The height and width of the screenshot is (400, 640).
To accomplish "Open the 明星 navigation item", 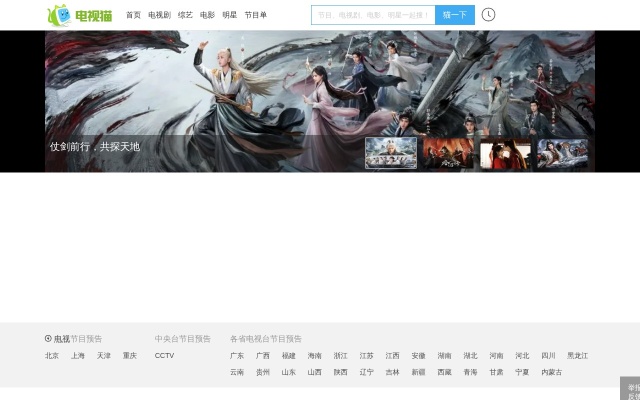I will (x=230, y=15).
